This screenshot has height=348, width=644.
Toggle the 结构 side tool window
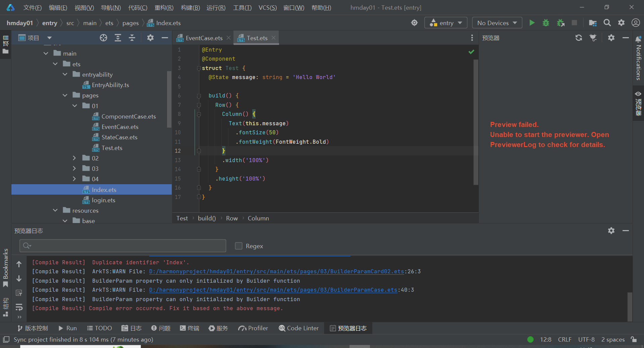click(5, 307)
